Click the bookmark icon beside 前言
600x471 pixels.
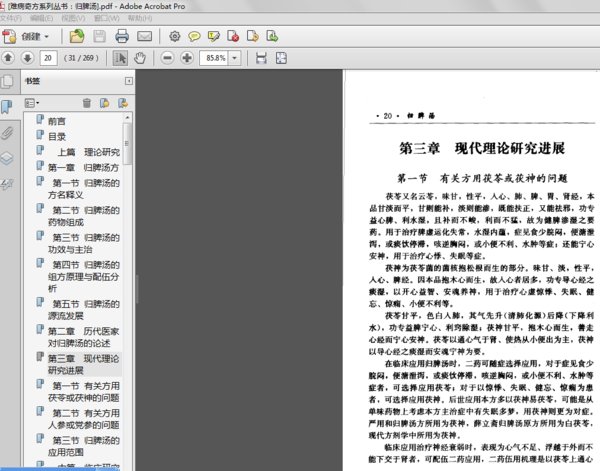coord(40,119)
